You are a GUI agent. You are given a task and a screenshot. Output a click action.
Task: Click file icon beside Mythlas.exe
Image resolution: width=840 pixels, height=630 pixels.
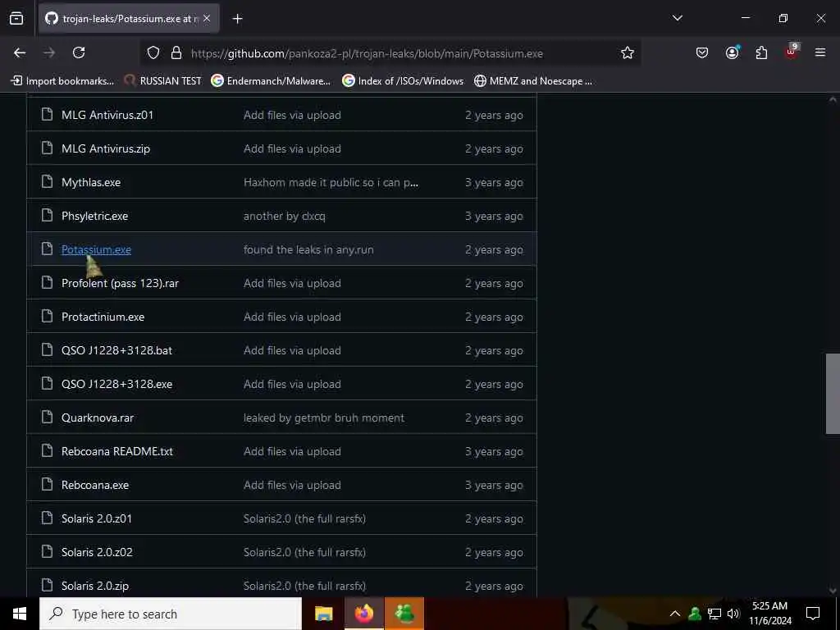[x=47, y=182]
